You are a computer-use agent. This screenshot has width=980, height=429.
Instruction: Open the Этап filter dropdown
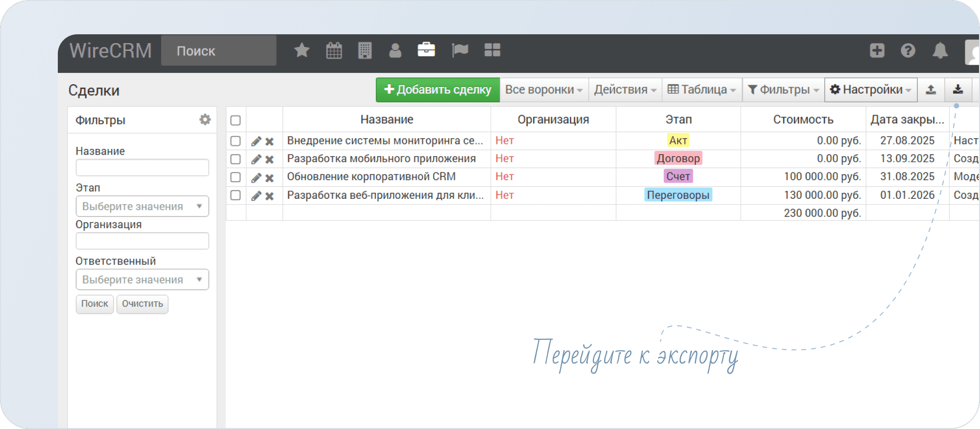142,206
